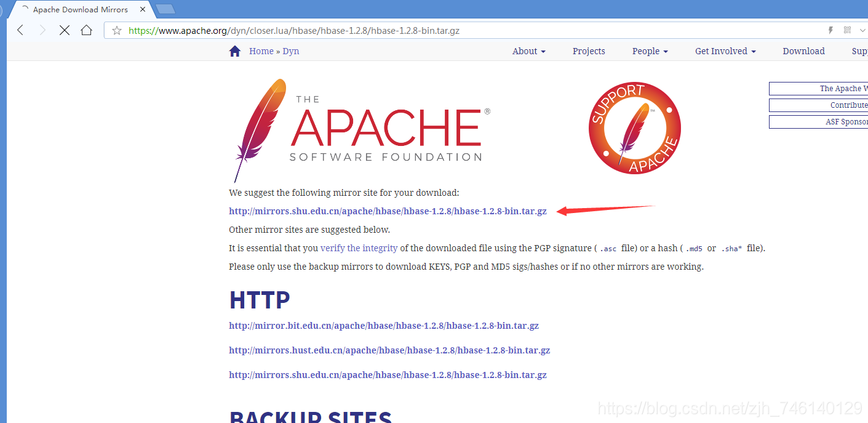
Task: Bookmark the page with star icon
Action: (x=117, y=30)
